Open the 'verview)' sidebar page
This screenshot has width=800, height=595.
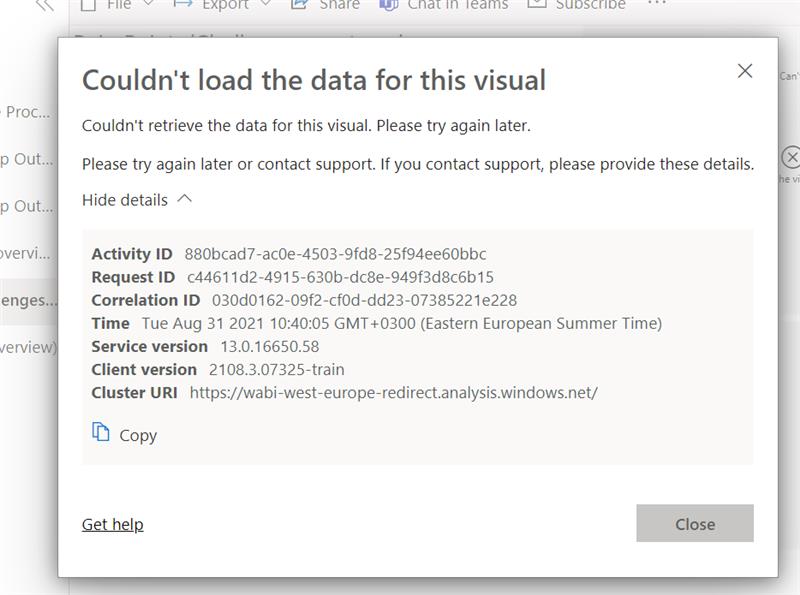click(x=29, y=348)
